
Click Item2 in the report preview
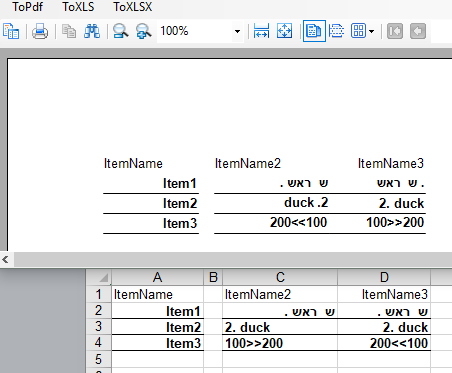[180, 203]
